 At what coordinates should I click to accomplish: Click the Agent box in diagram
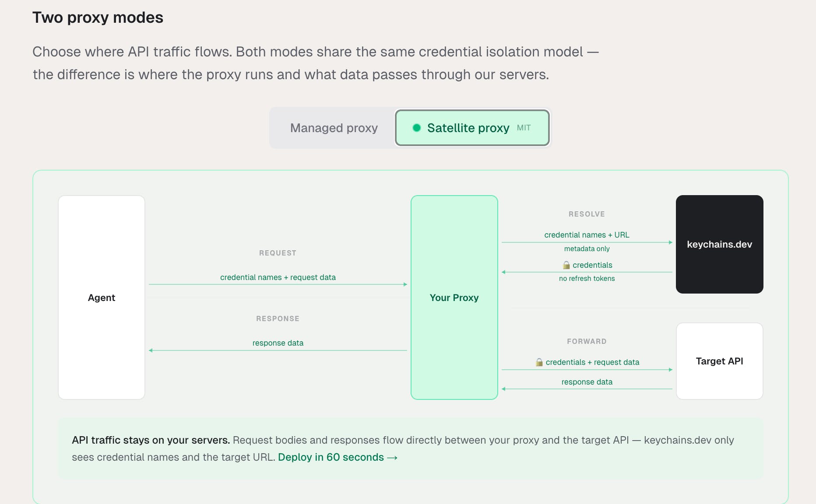102,297
